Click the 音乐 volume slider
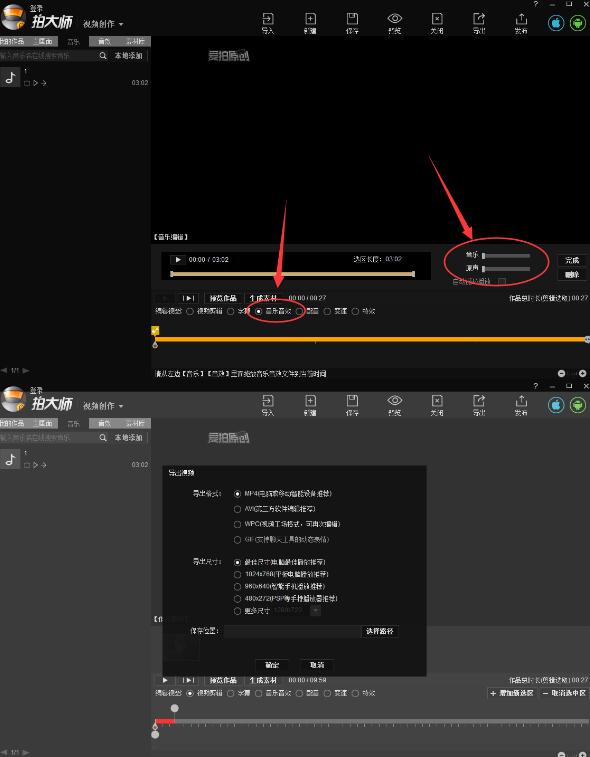Viewport: 590px width, 757px height. [x=506, y=255]
